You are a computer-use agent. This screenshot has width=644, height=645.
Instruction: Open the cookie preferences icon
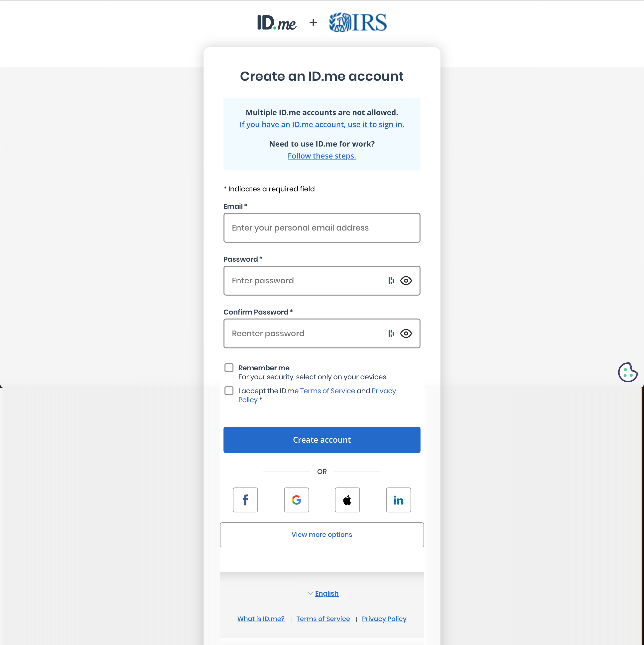[x=628, y=372]
